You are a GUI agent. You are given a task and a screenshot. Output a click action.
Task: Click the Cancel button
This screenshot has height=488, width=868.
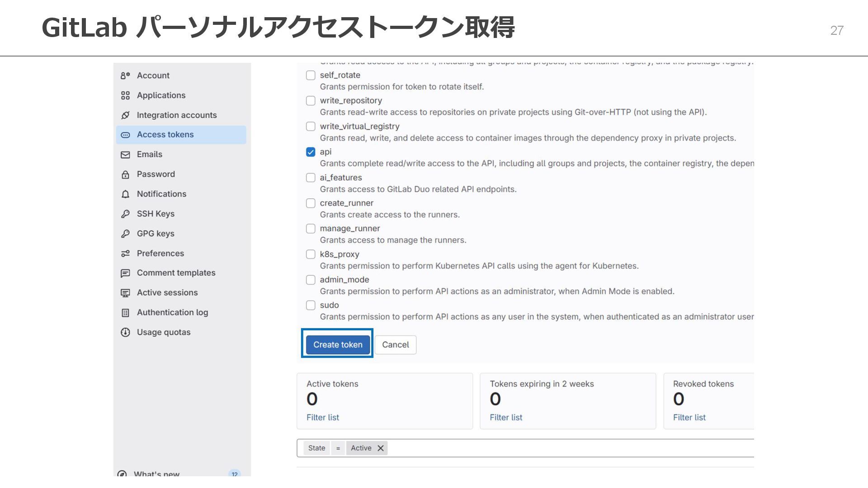click(395, 345)
